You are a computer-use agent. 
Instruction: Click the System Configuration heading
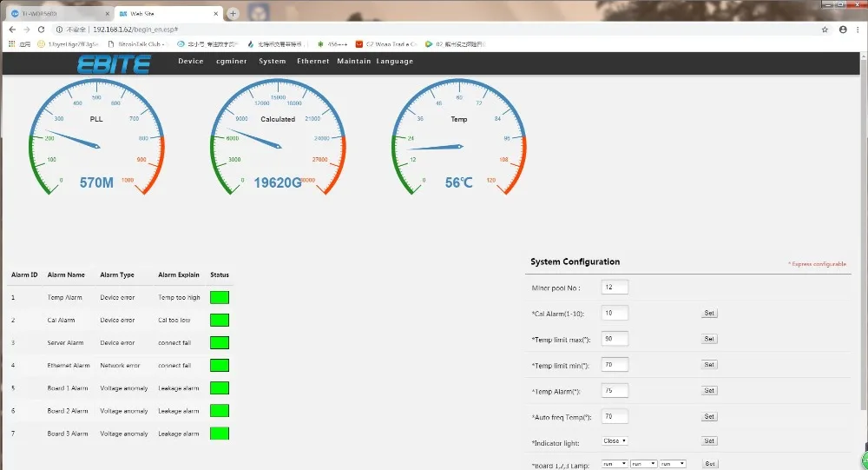(575, 261)
